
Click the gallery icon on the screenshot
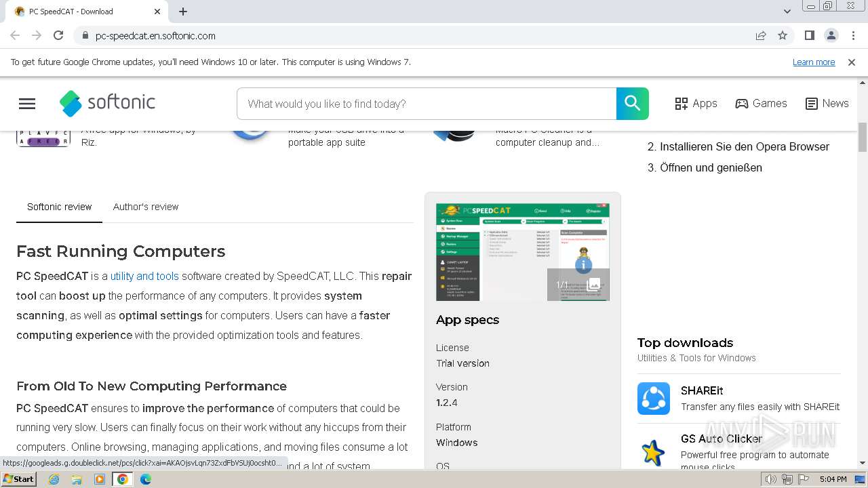[x=593, y=285]
